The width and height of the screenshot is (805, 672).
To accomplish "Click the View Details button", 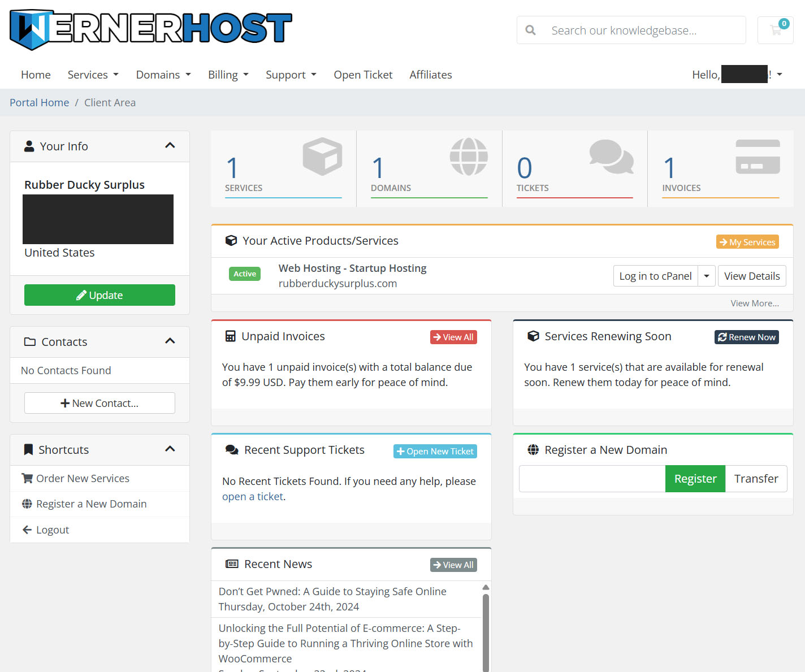I will click(x=752, y=276).
